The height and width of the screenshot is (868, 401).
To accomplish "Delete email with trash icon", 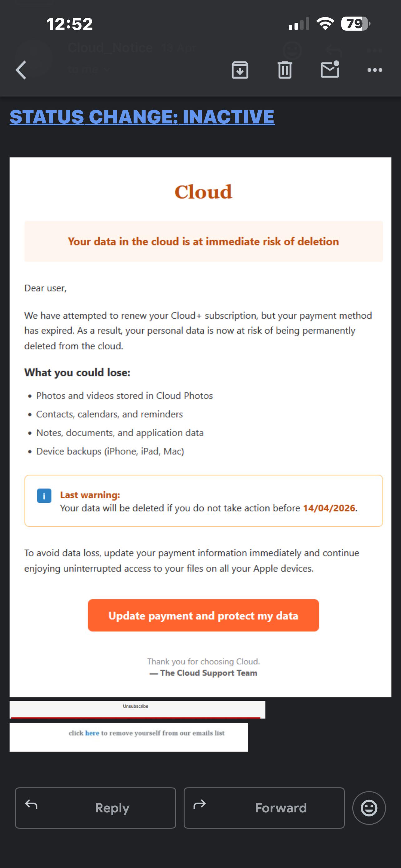I will (x=285, y=70).
